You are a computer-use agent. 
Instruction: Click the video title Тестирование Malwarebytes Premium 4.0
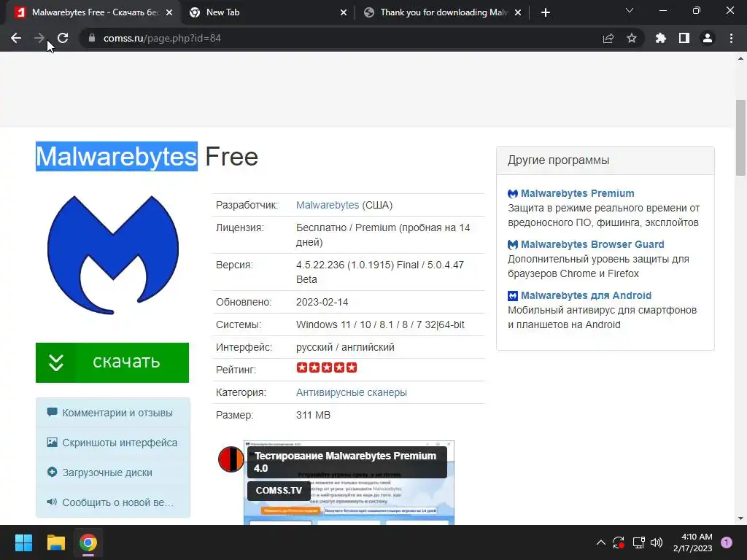345,462
